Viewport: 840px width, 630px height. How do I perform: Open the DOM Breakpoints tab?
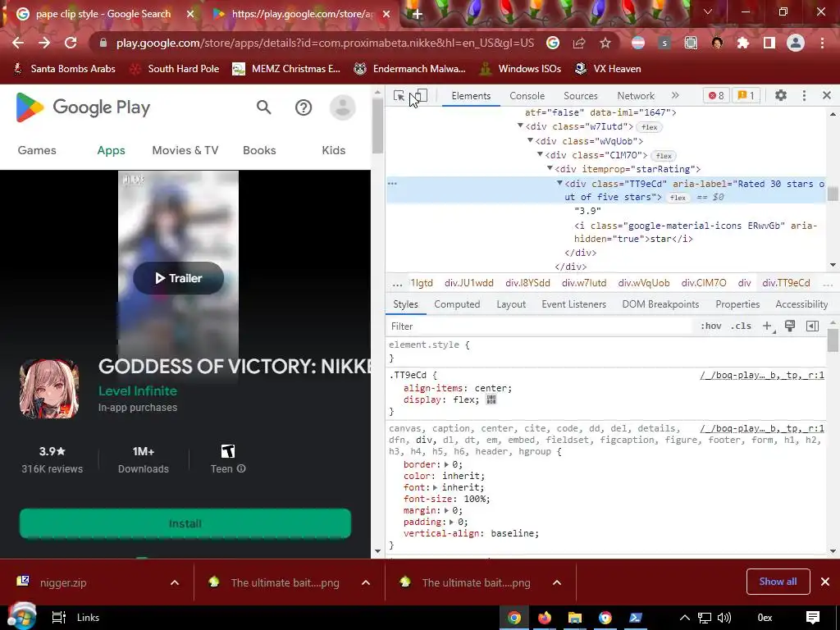coord(660,304)
